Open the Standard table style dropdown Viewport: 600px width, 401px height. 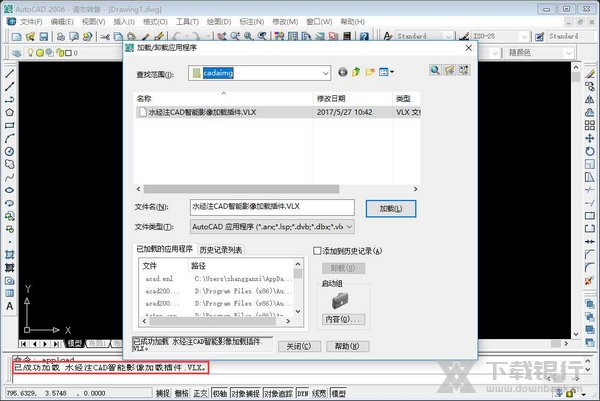click(x=572, y=36)
